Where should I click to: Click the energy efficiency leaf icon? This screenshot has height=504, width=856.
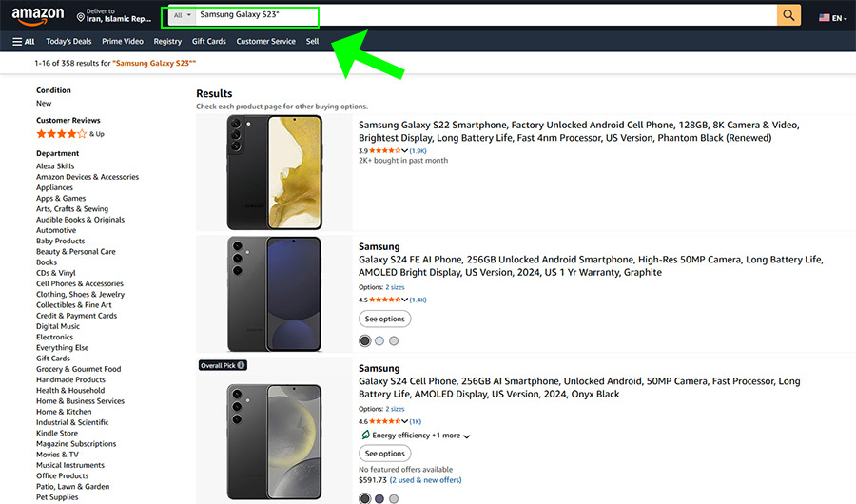(364, 436)
